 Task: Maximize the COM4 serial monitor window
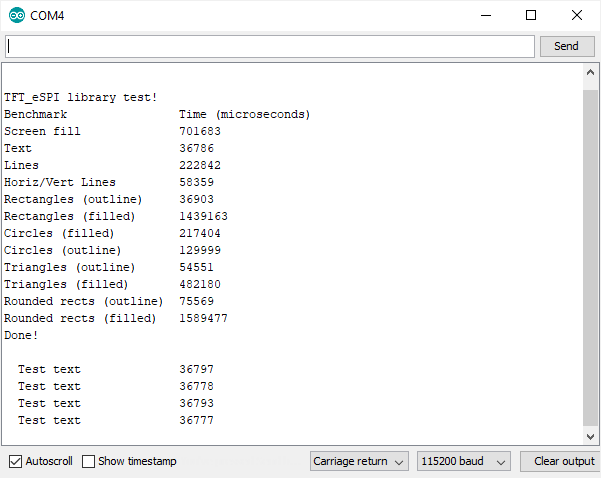click(x=531, y=15)
